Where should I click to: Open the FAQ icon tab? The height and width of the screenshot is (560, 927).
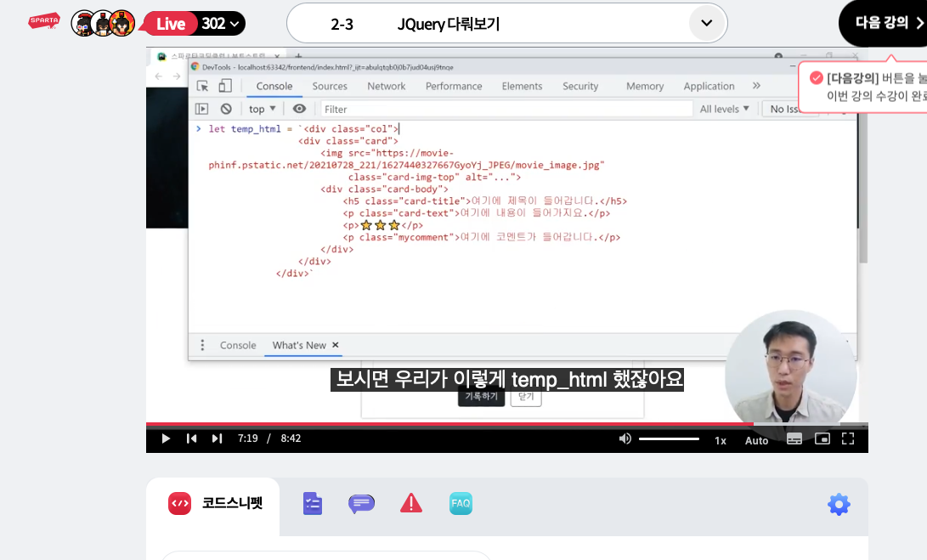(461, 504)
